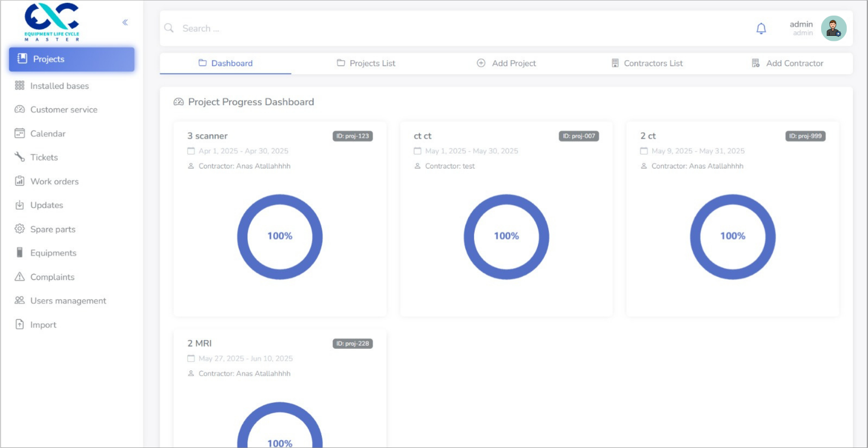
Task: Open Users management in sidebar
Action: click(x=68, y=301)
